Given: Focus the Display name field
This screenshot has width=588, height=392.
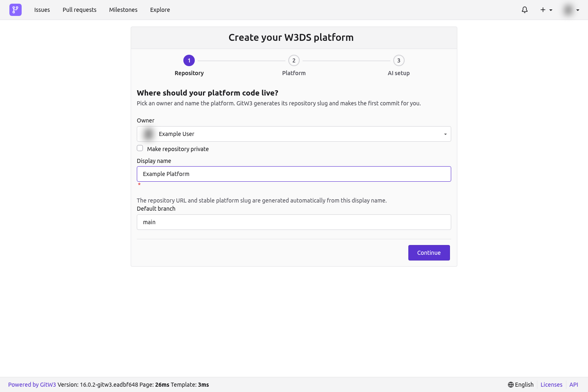Looking at the screenshot, I should tap(294, 174).
